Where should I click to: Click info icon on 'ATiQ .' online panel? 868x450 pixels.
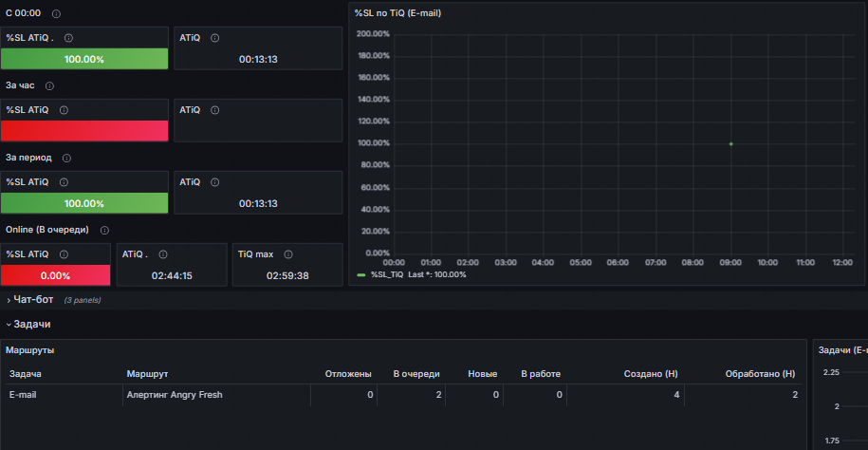click(163, 254)
